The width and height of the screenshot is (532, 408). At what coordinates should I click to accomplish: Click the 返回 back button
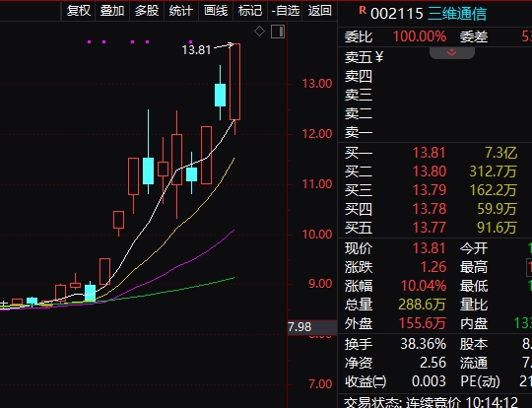[319, 11]
